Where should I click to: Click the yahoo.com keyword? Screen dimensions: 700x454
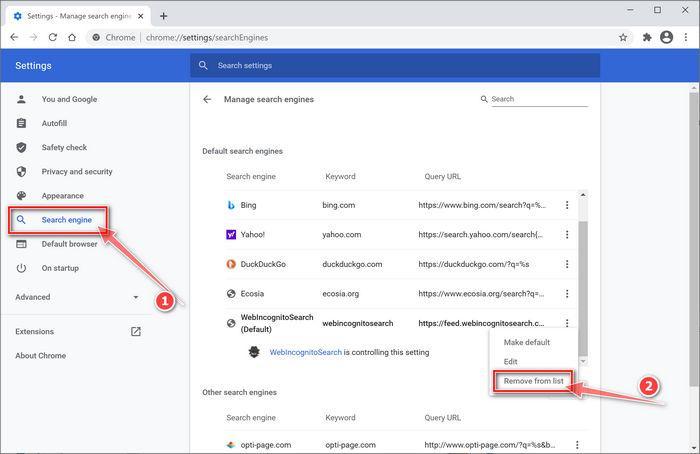click(342, 234)
